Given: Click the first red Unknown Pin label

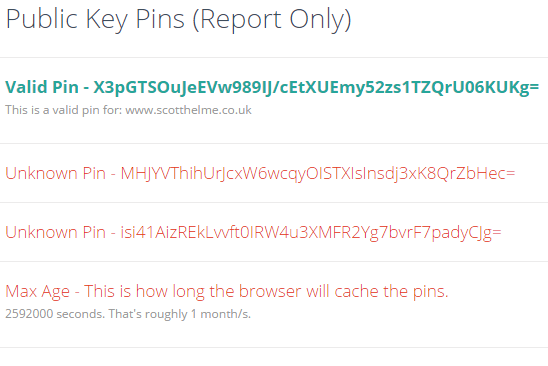Looking at the screenshot, I should click(55, 173).
